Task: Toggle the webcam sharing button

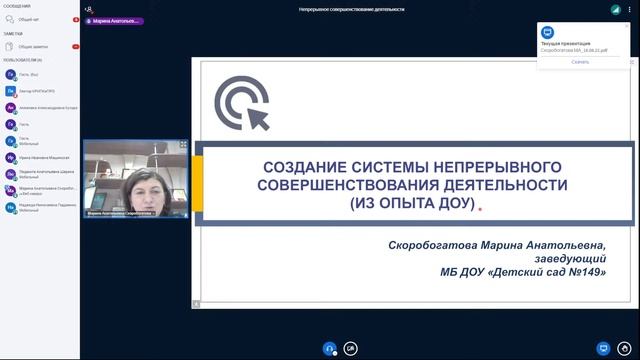Action: (x=350, y=349)
